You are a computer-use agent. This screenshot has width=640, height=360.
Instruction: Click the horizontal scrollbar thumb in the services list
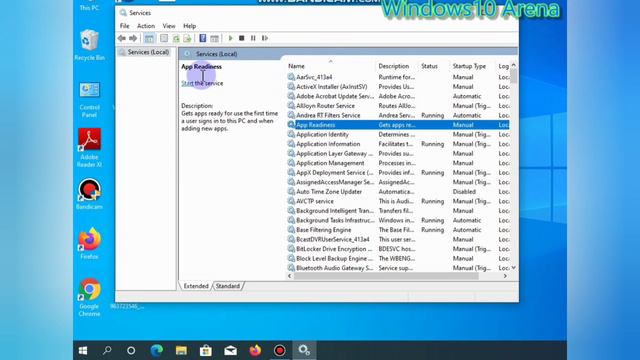[x=386, y=276]
